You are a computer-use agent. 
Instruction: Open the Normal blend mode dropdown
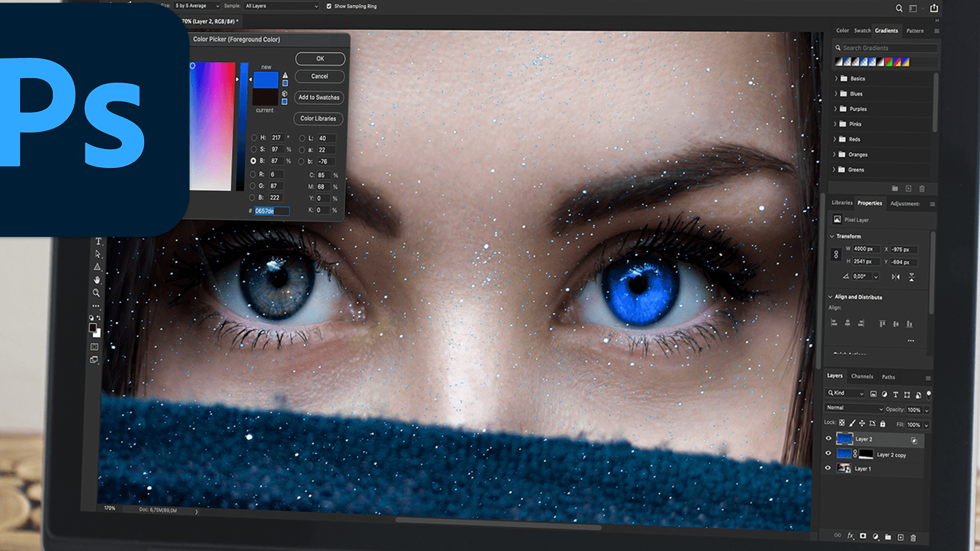coord(854,409)
